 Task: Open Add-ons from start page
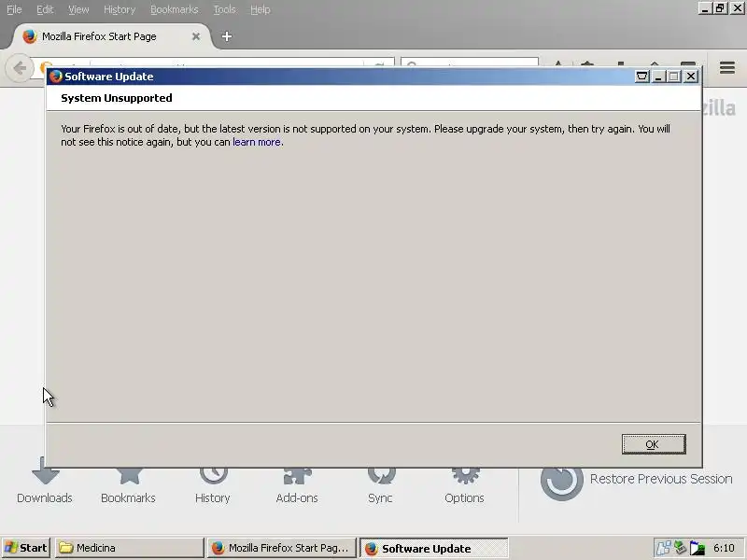tap(297, 483)
